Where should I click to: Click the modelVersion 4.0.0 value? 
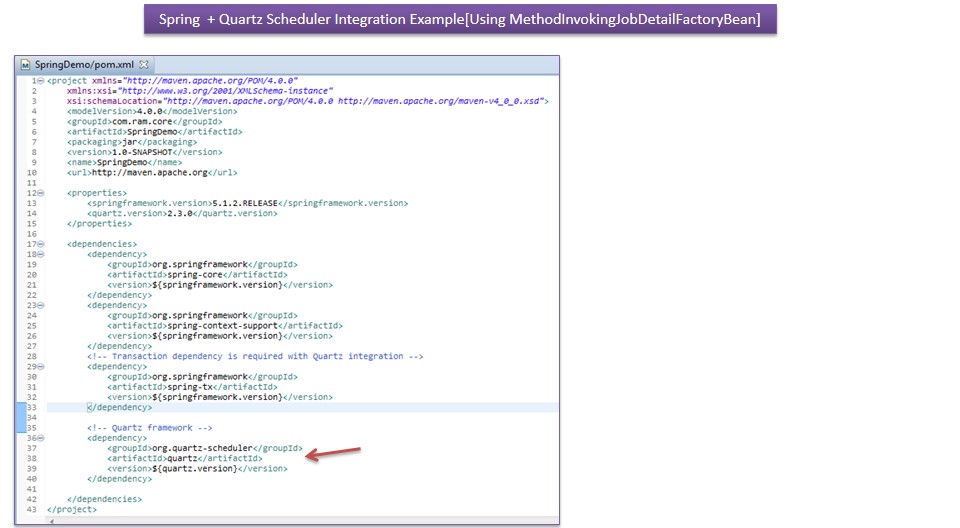(150, 111)
